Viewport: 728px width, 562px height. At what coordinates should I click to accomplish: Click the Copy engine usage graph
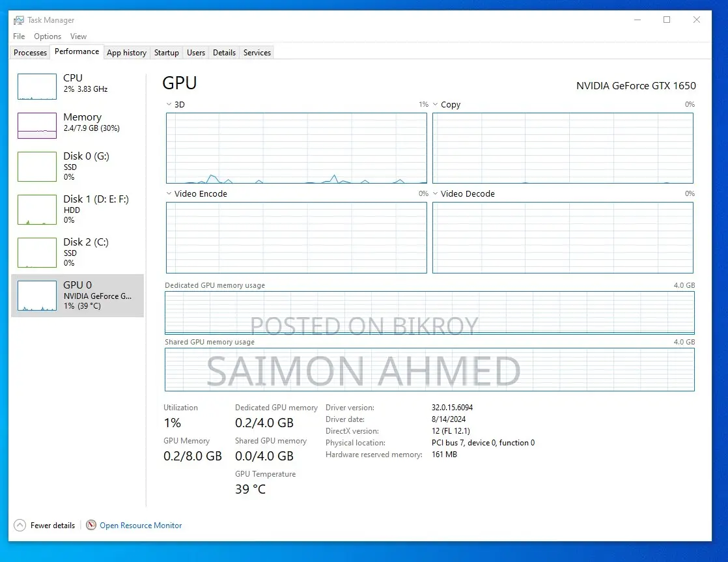coord(563,148)
